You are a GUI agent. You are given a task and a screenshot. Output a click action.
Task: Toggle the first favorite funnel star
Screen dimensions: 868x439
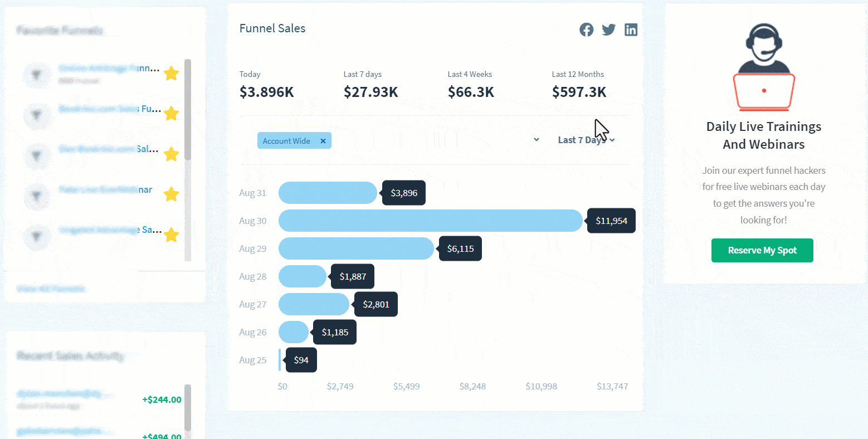point(172,73)
